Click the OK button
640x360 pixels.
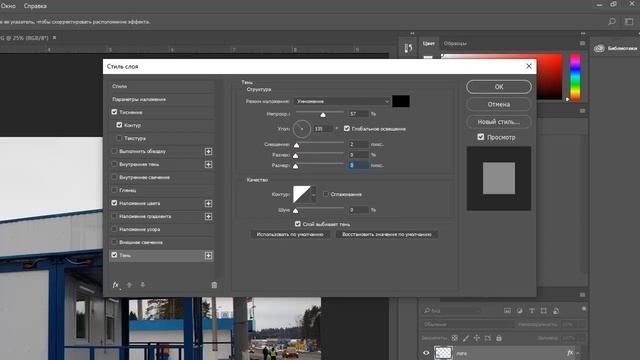point(499,87)
